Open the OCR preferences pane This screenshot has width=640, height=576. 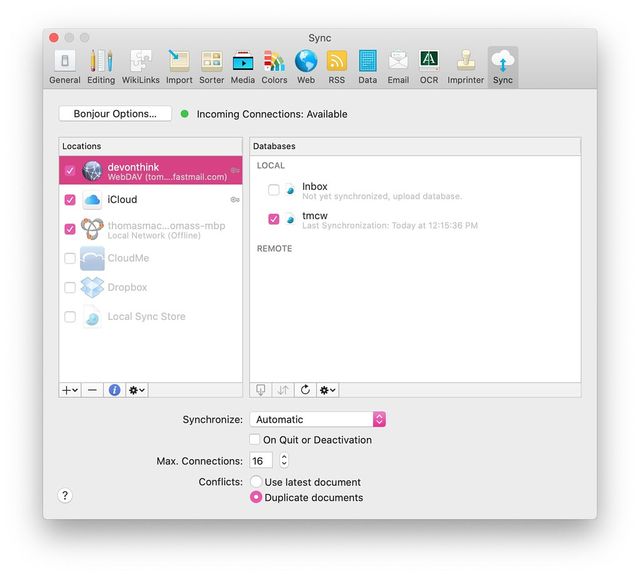point(429,67)
